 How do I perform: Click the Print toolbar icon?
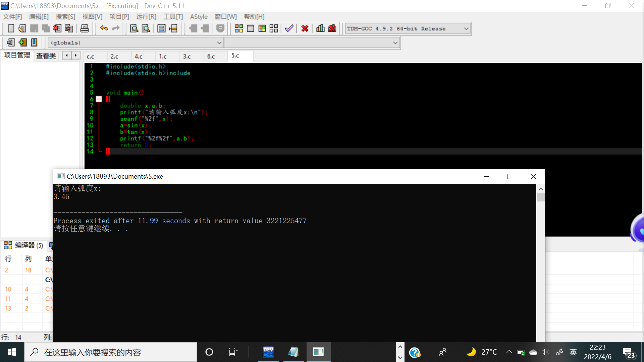click(x=85, y=28)
